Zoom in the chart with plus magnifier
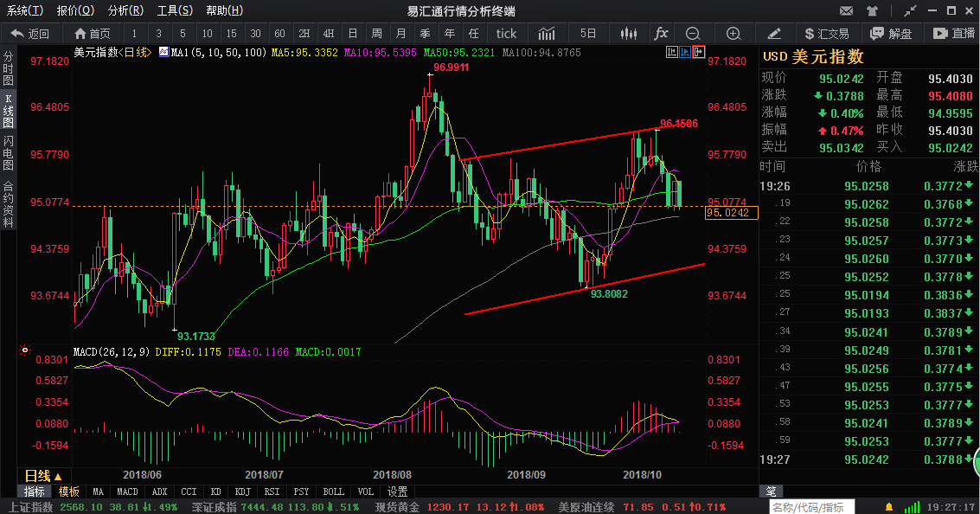This screenshot has width=980, height=514. coord(733,34)
